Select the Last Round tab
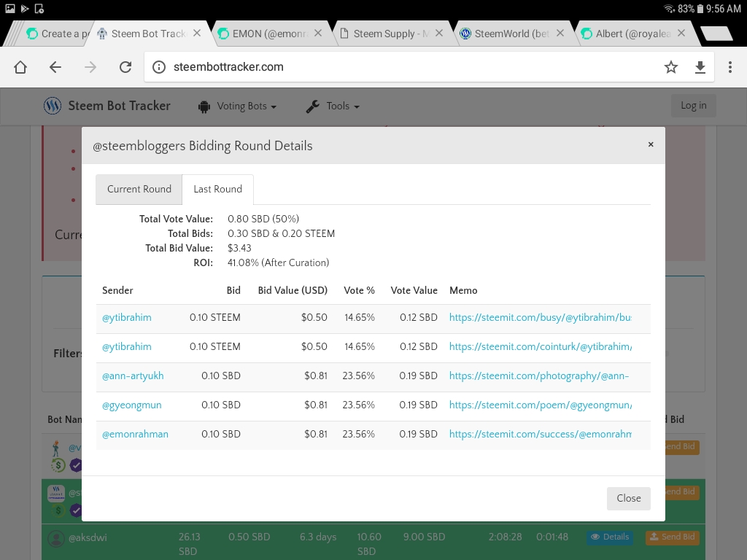 (x=217, y=189)
